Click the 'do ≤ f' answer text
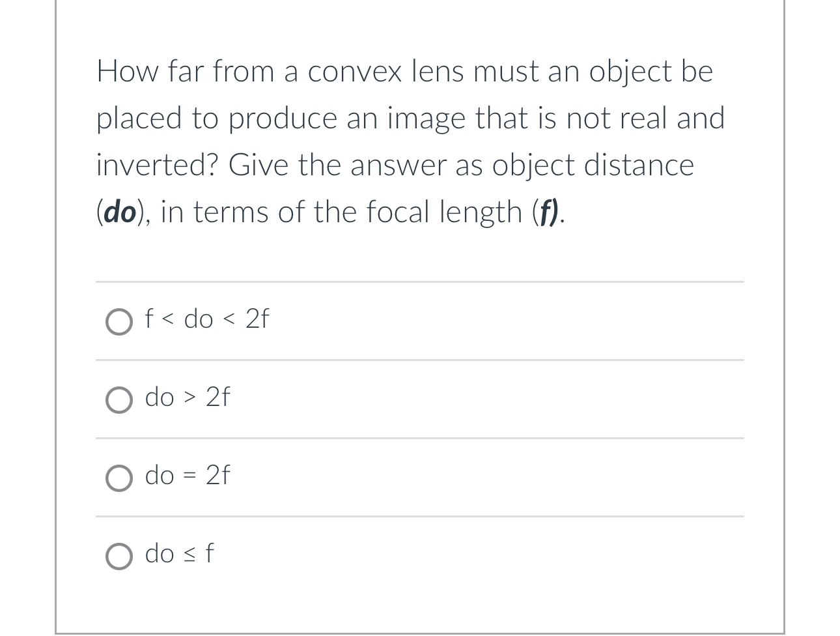Image resolution: width=840 pixels, height=636 pixels. coord(179,553)
